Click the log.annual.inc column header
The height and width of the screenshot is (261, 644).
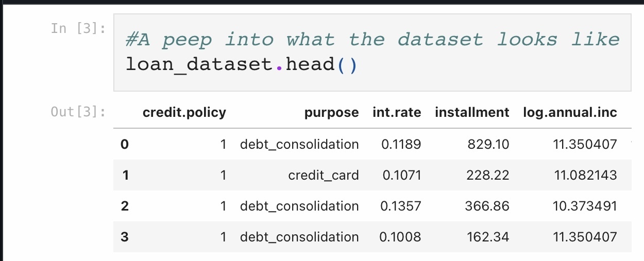coord(570,113)
